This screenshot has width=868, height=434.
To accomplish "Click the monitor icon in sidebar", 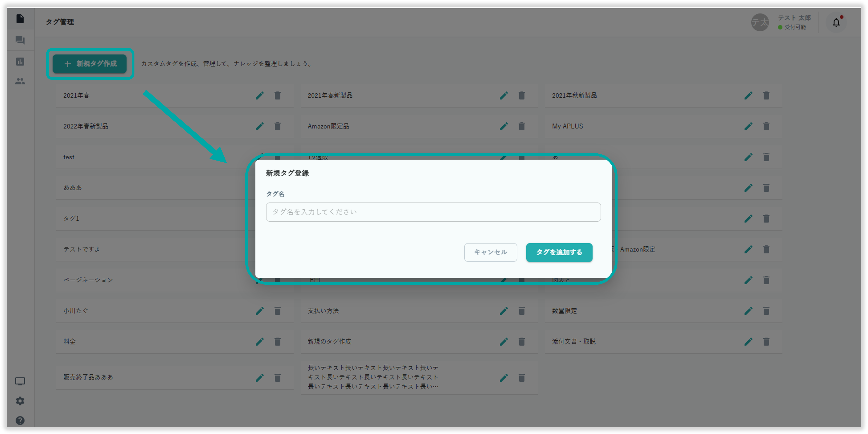I will tap(20, 381).
